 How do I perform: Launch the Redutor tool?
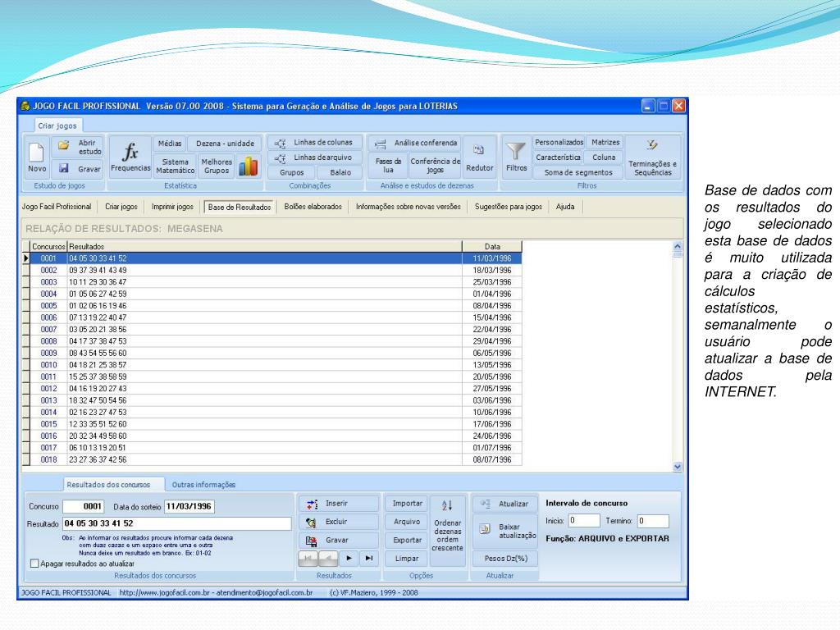click(x=479, y=157)
